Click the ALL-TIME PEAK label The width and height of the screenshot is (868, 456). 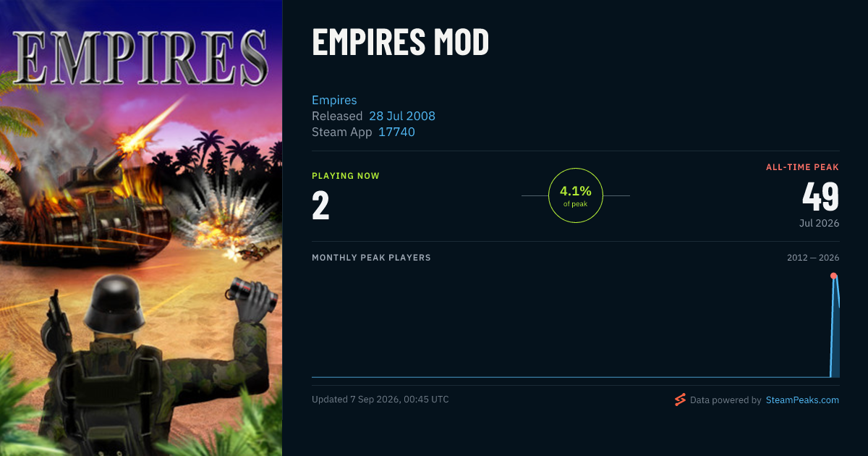point(803,167)
